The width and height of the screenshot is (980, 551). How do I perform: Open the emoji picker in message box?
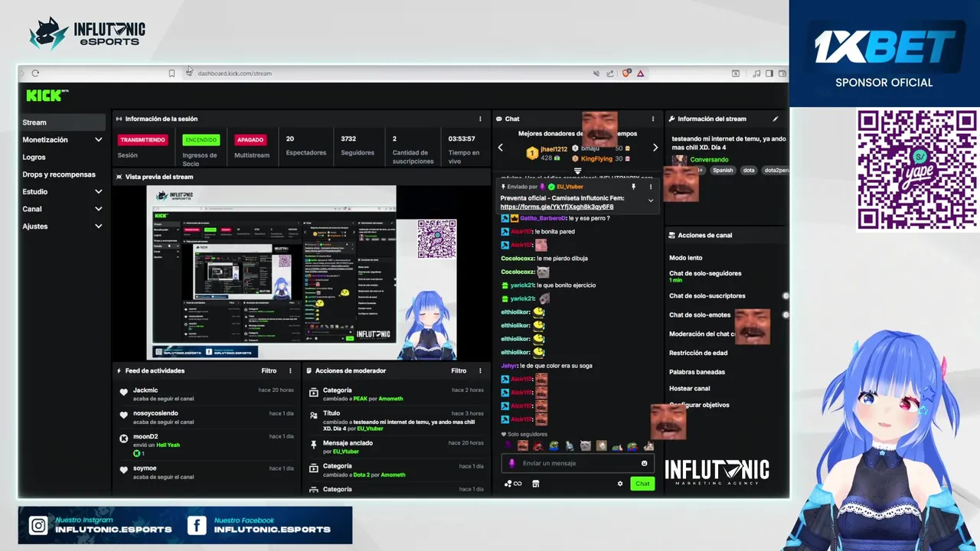tap(644, 463)
